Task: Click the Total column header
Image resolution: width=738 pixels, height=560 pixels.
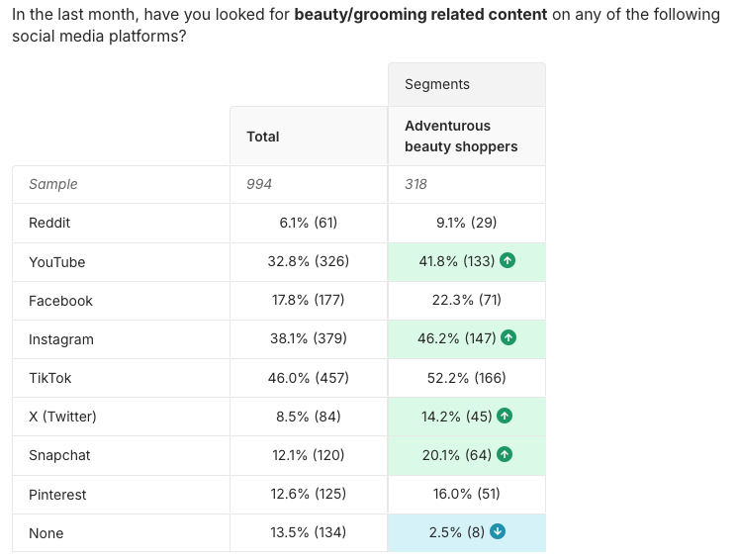Action: coord(263,137)
